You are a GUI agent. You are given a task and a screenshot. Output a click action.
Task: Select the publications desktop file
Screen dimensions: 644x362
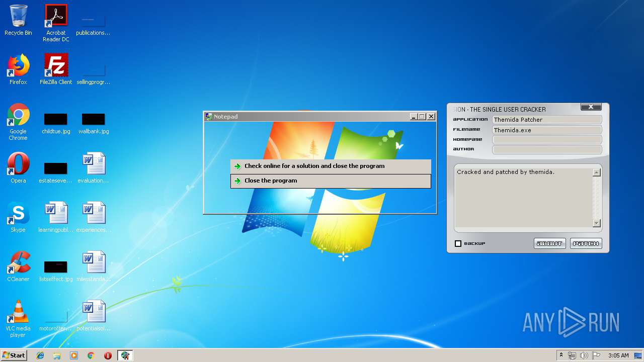94,25
